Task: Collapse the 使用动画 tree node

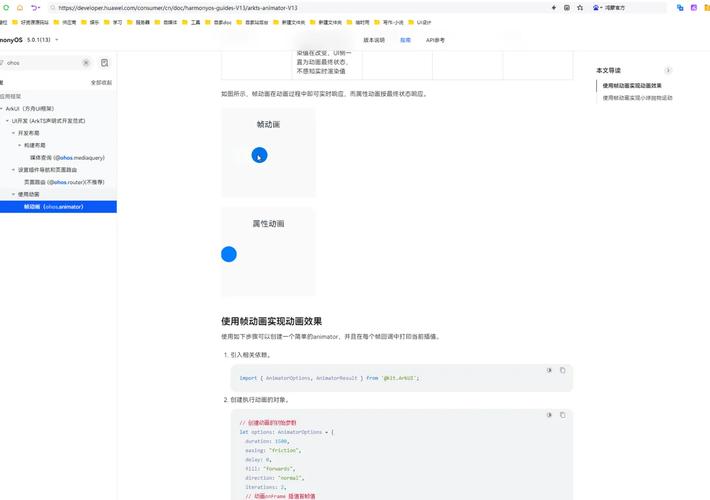Action: click(x=14, y=194)
